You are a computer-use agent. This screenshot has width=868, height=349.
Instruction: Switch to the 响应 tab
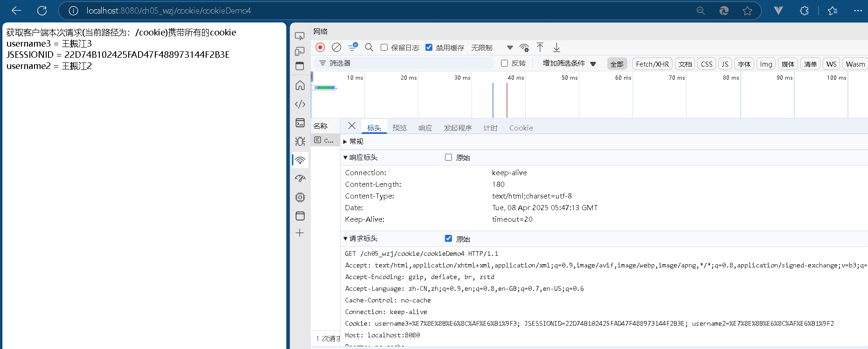coord(425,128)
